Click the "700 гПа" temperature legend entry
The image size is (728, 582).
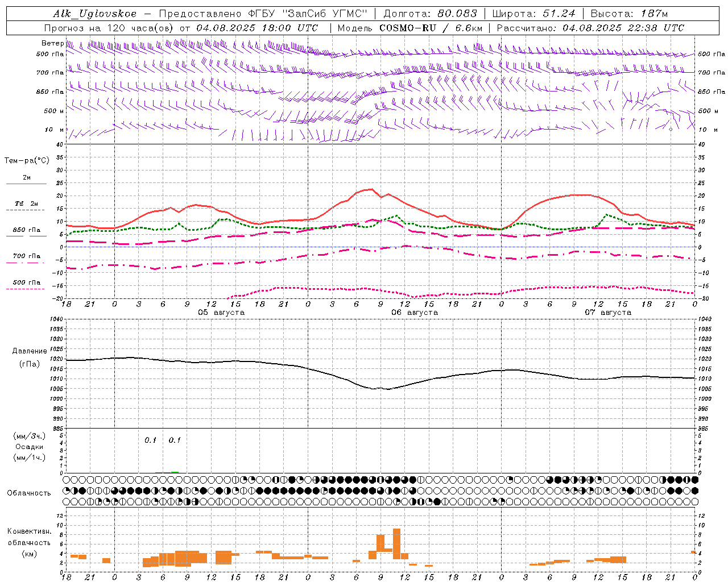point(26,256)
